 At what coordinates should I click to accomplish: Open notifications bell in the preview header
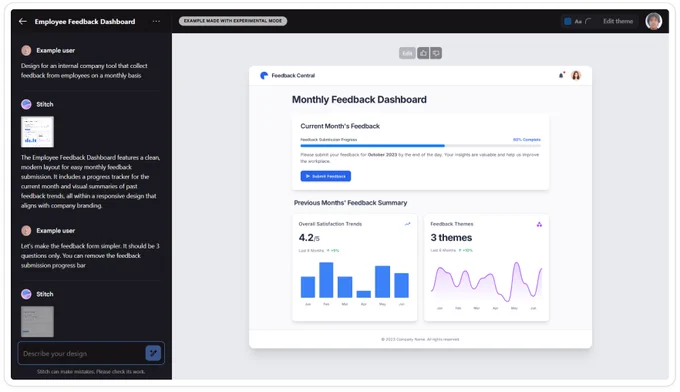pyautogui.click(x=562, y=75)
